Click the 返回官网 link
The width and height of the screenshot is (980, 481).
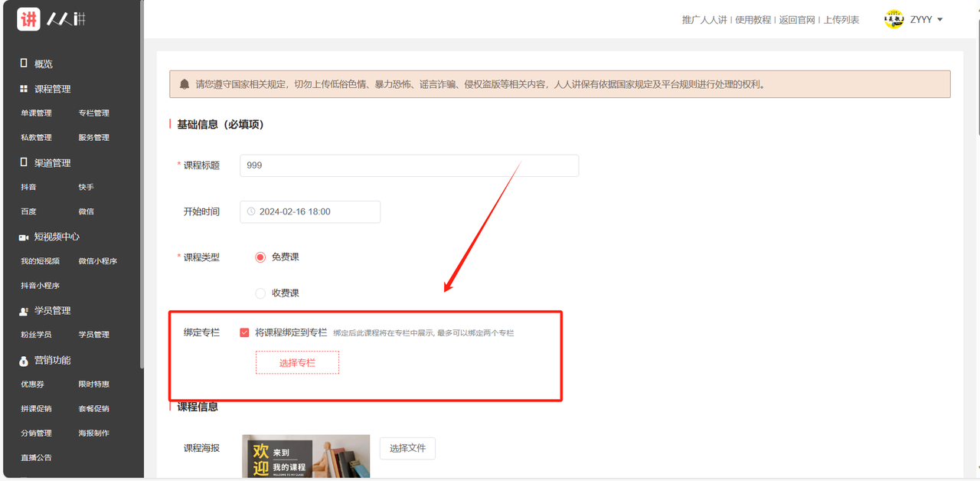click(797, 20)
